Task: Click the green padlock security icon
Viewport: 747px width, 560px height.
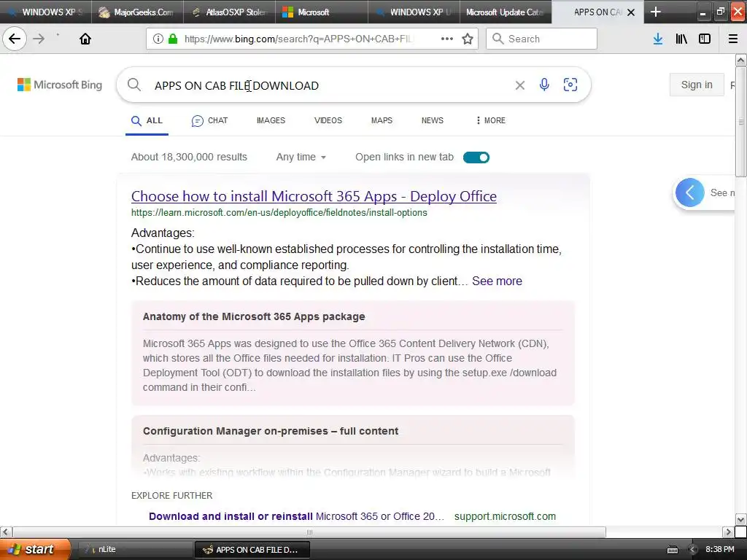Action: (x=172, y=39)
